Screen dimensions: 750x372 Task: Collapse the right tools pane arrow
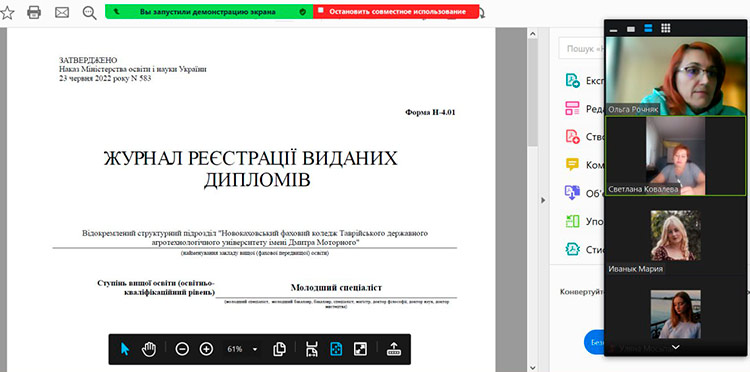coord(543,200)
